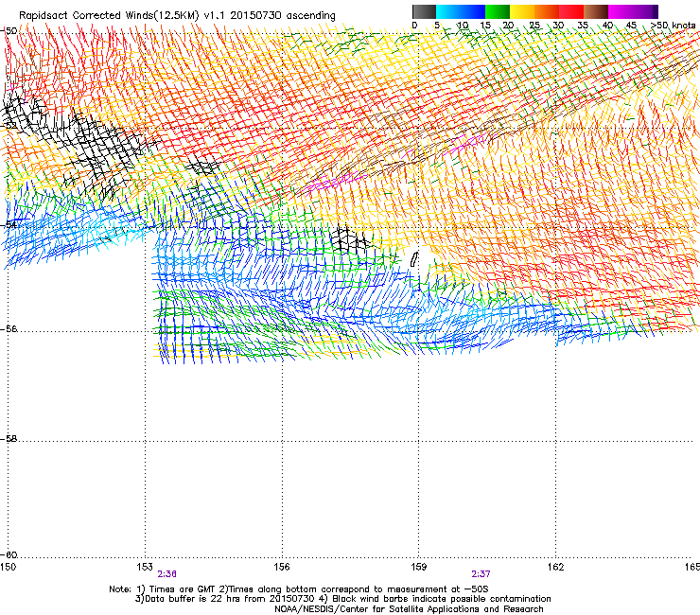
Task: Click the latitude label '-60'
Action: point(9,555)
